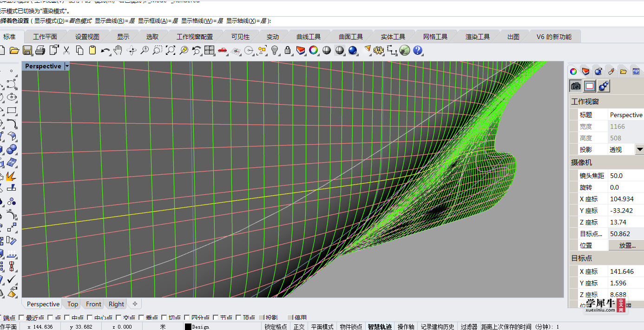Open the 投影 projection dropdown

tap(639, 150)
